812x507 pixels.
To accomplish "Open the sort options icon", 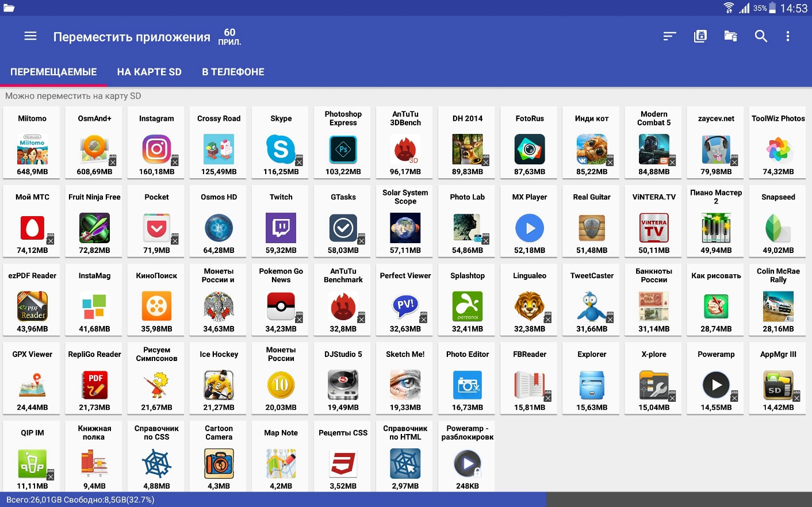I will click(669, 36).
